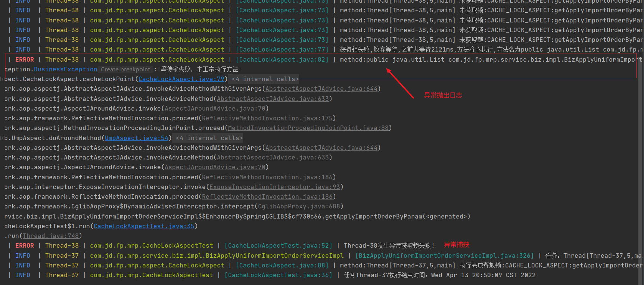Jump to CacheLockAspectTest.java:35
The width and height of the screenshot is (644, 285).
144,226
